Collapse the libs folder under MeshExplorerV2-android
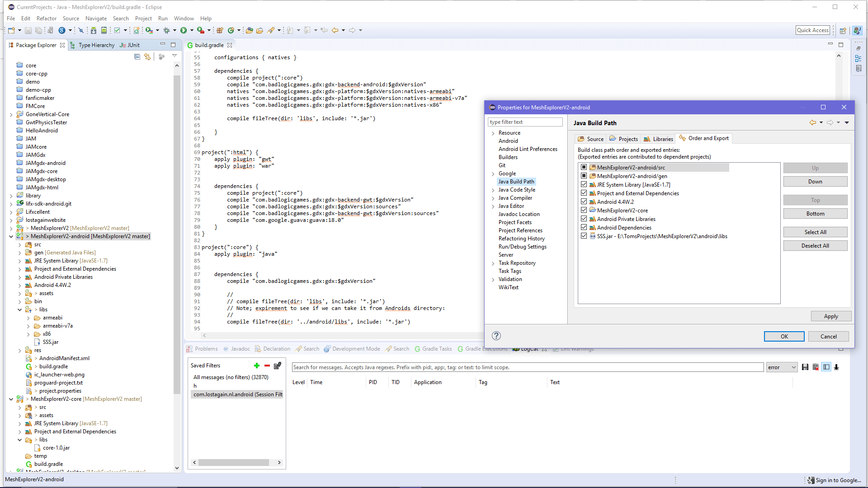868x488 pixels. (x=19, y=310)
